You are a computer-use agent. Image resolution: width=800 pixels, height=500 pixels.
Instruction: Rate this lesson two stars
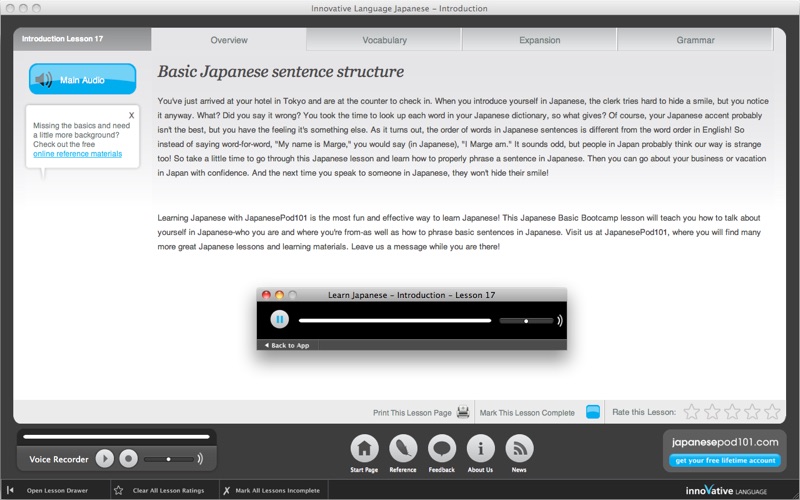pos(712,412)
